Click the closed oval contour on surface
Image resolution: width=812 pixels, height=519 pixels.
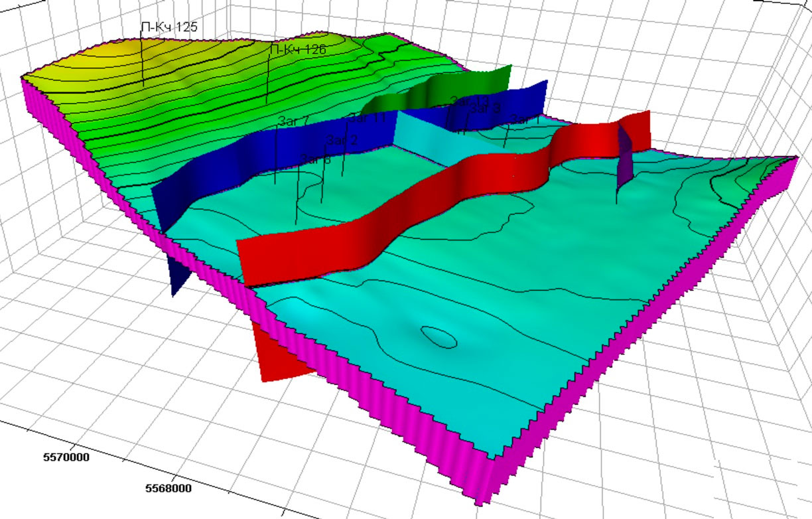point(439,337)
